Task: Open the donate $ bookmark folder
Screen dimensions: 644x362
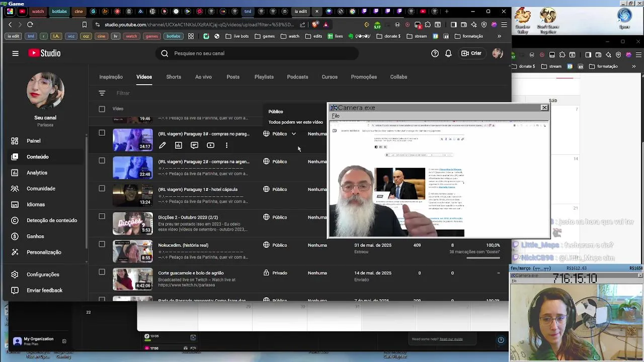Action: [x=388, y=36]
